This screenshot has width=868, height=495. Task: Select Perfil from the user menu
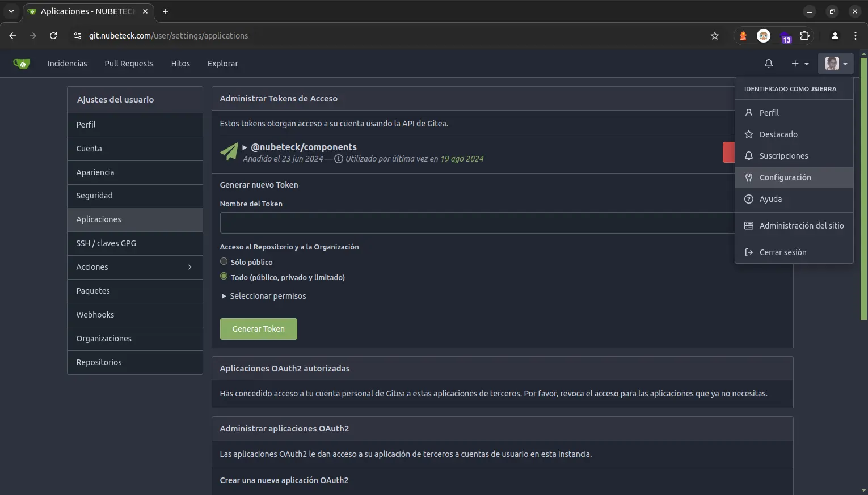(x=769, y=112)
